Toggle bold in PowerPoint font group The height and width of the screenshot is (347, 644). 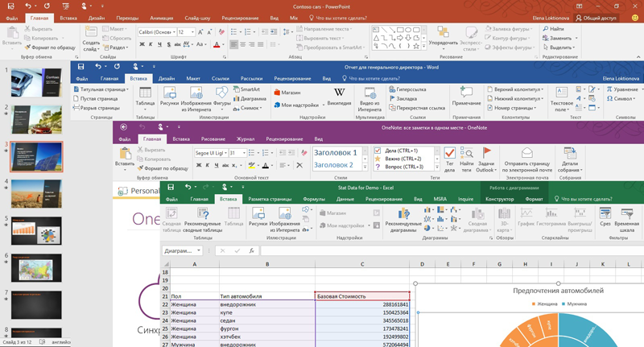(x=142, y=44)
